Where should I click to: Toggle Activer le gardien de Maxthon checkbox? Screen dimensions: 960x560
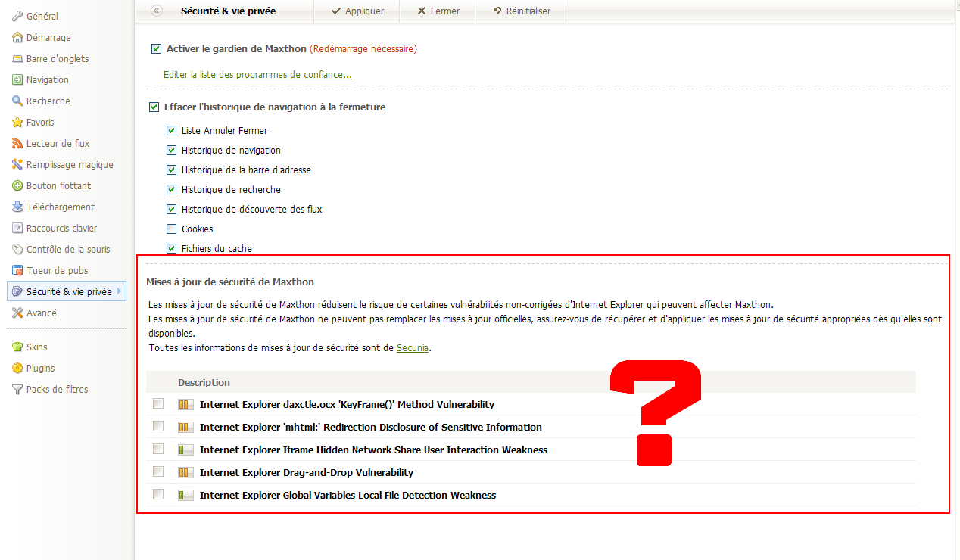pyautogui.click(x=157, y=49)
